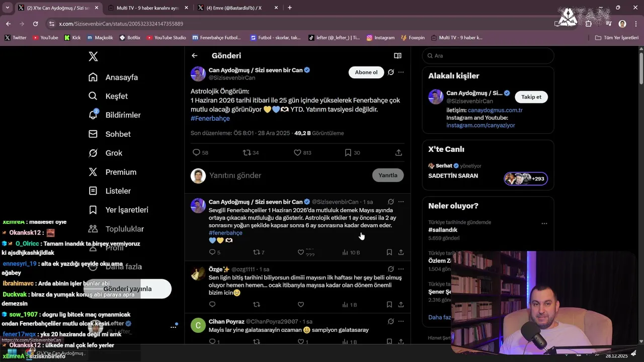Click the Yanıtla reply button
Image resolution: width=644 pixels, height=362 pixels.
click(388, 175)
